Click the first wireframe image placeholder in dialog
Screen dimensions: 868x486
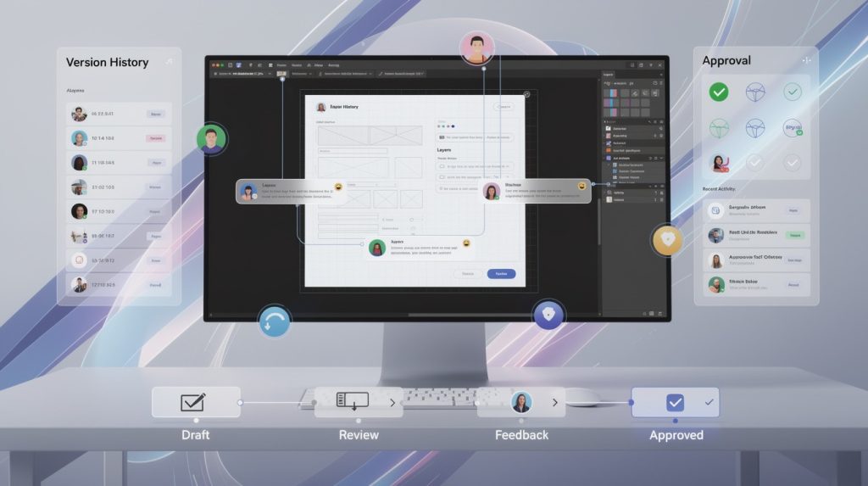click(343, 135)
